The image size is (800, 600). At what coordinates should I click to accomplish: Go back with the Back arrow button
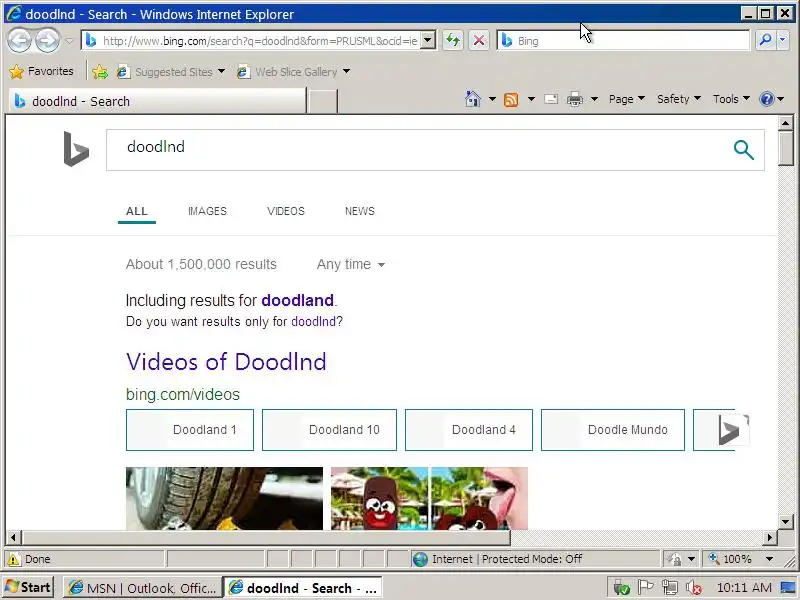pyautogui.click(x=19, y=40)
